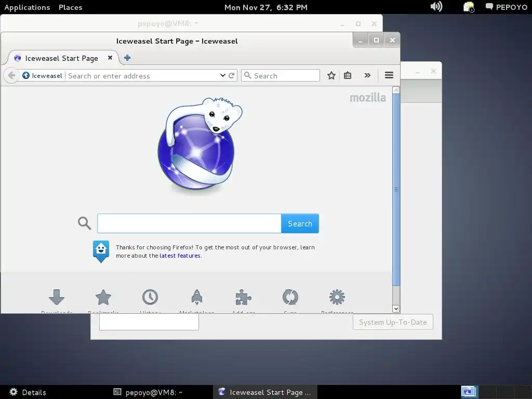The width and height of the screenshot is (532, 399).
Task: Open Add-ons puzzle piece icon
Action: tap(243, 297)
